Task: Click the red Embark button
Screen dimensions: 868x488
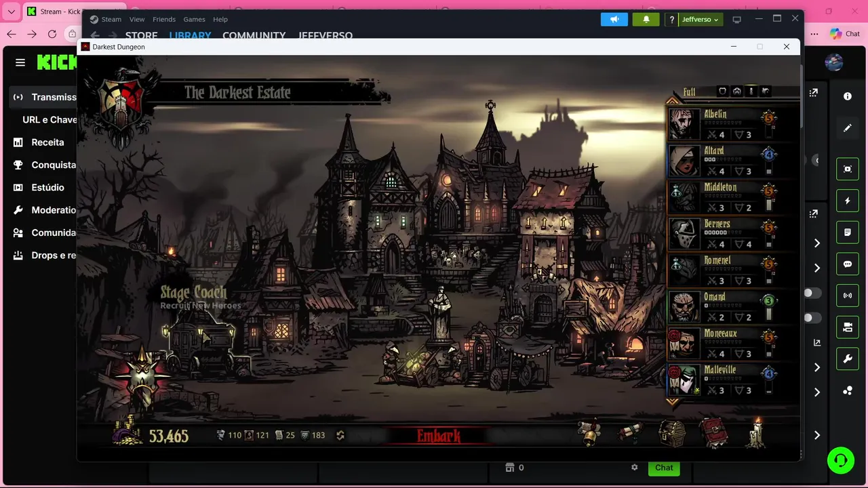Action: tap(439, 436)
